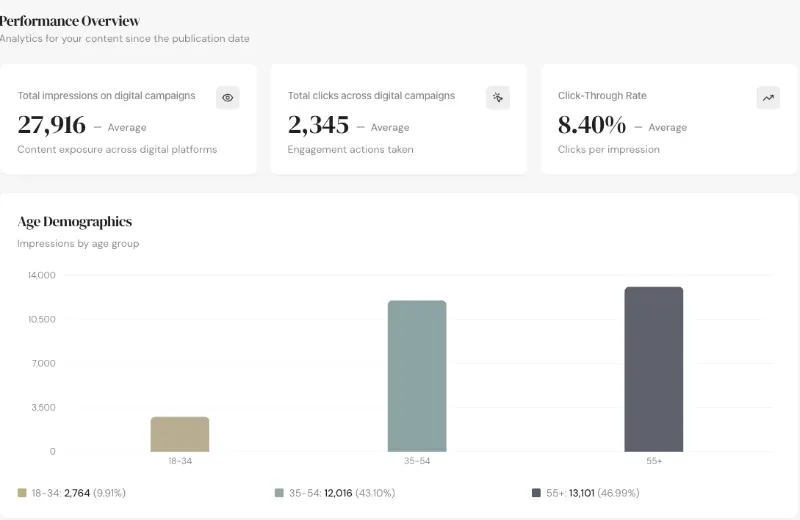Click 'Impressions by age group' subtitle
Image resolution: width=800 pixels, height=520 pixels.
coord(78,244)
